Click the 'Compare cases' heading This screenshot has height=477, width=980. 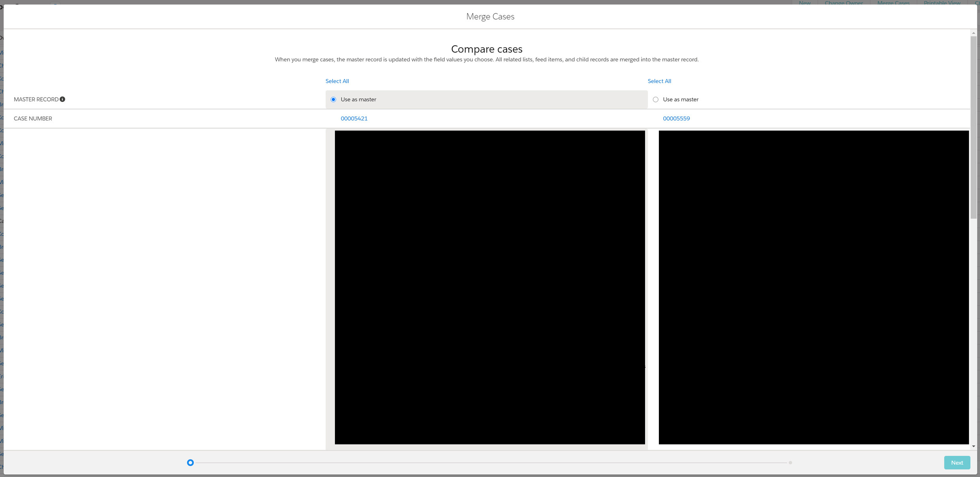tap(487, 49)
